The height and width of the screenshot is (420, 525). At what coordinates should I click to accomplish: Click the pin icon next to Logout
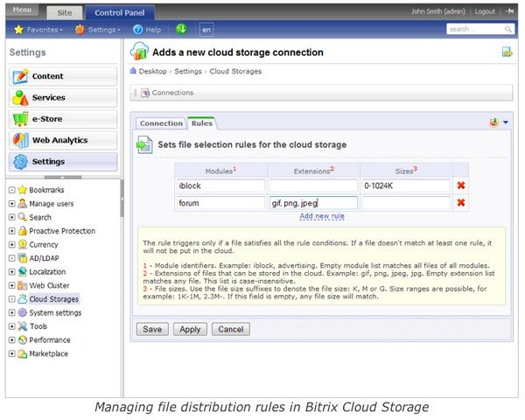click(x=509, y=11)
